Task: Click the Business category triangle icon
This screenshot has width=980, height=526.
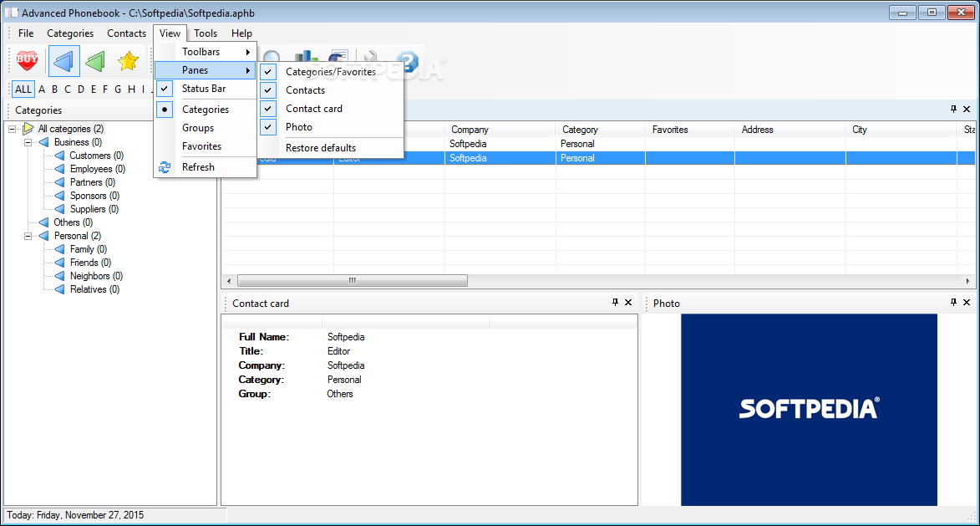Action: [x=43, y=142]
